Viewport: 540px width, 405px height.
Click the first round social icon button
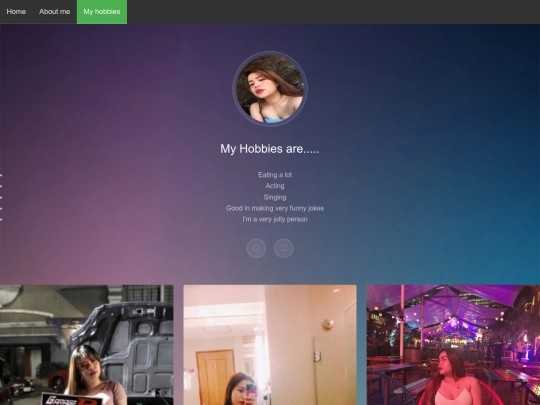(x=256, y=248)
